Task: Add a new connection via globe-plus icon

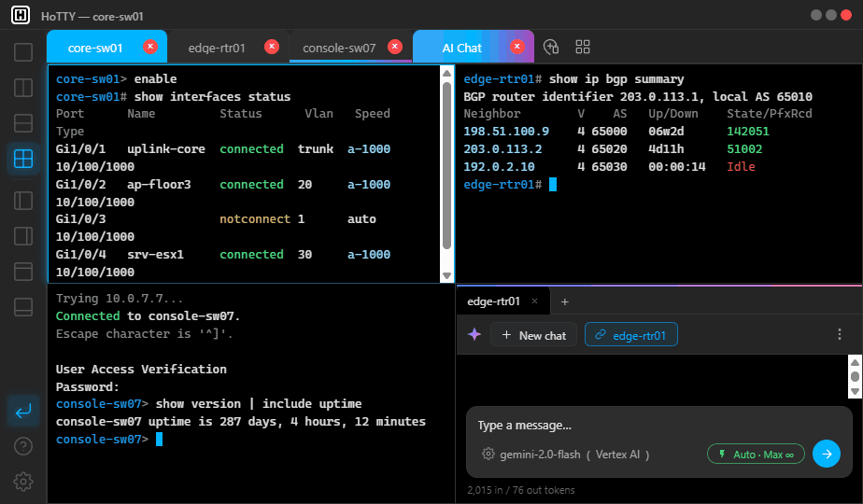Action: [551, 47]
